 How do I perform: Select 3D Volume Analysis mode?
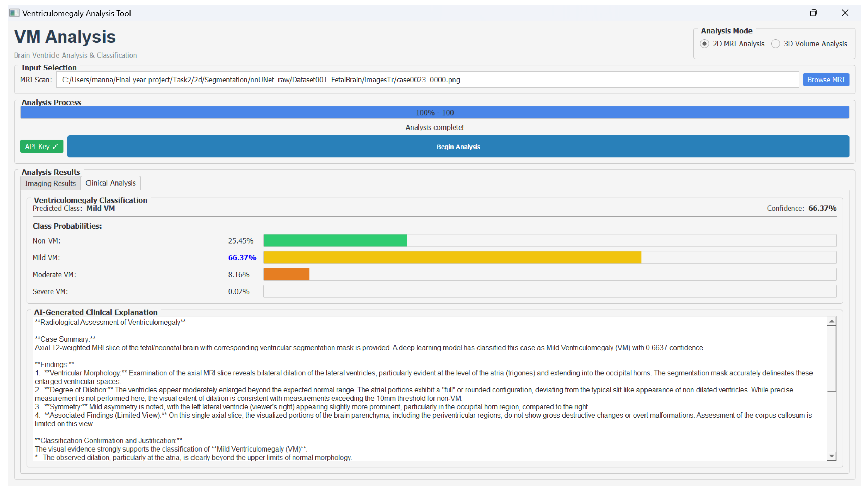pos(775,44)
